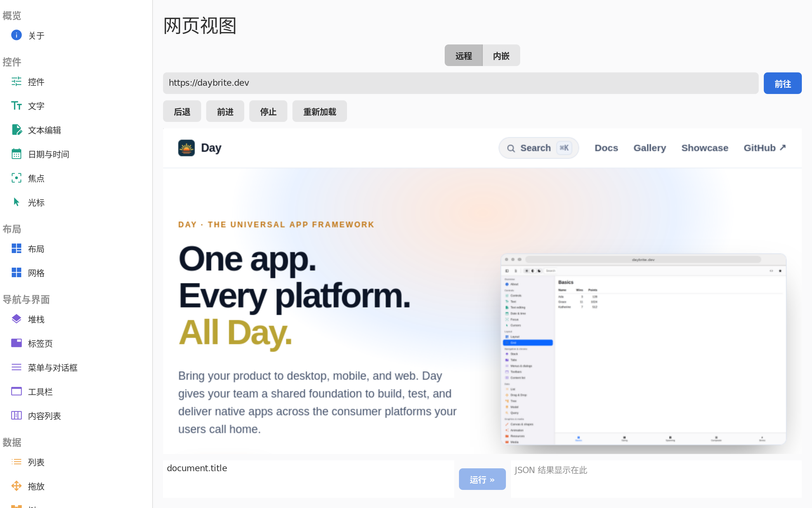The height and width of the screenshot is (508, 812).
Task: Select 焦点 in the sidebar
Action: (x=76, y=178)
